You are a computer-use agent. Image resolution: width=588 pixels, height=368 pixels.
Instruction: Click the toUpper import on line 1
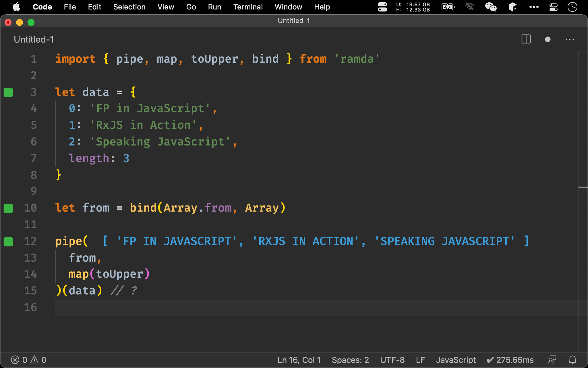point(214,59)
